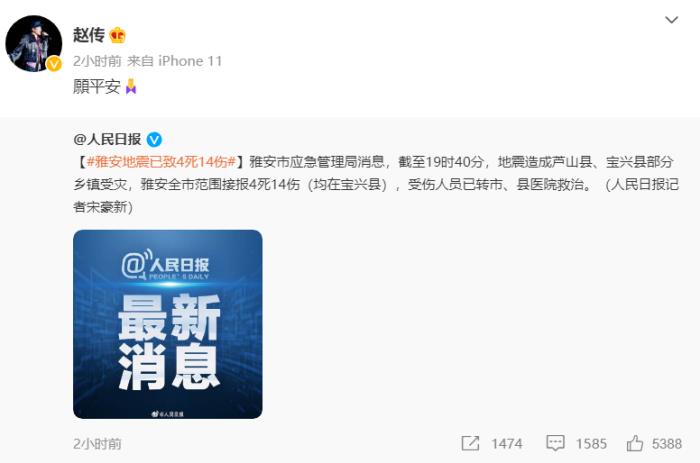
Task: Open the 最新消息 image thumbnail
Action: (168, 324)
